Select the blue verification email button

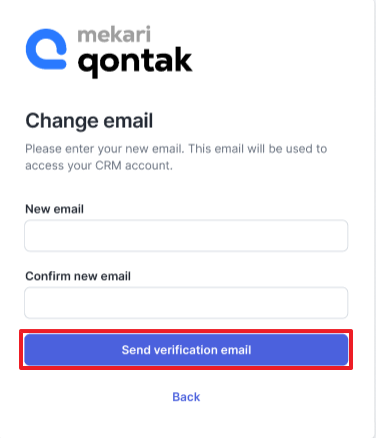point(186,350)
